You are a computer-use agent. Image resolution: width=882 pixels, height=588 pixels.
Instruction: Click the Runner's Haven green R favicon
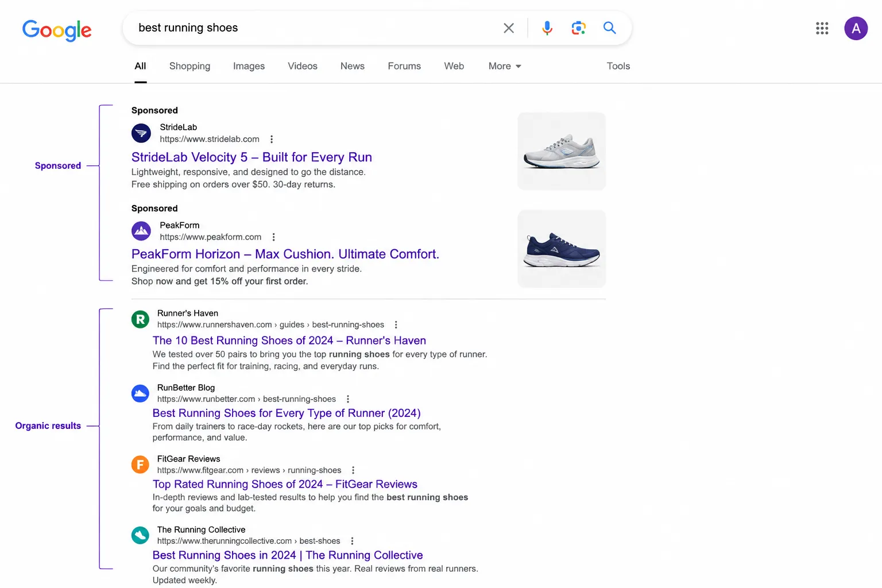coord(140,319)
